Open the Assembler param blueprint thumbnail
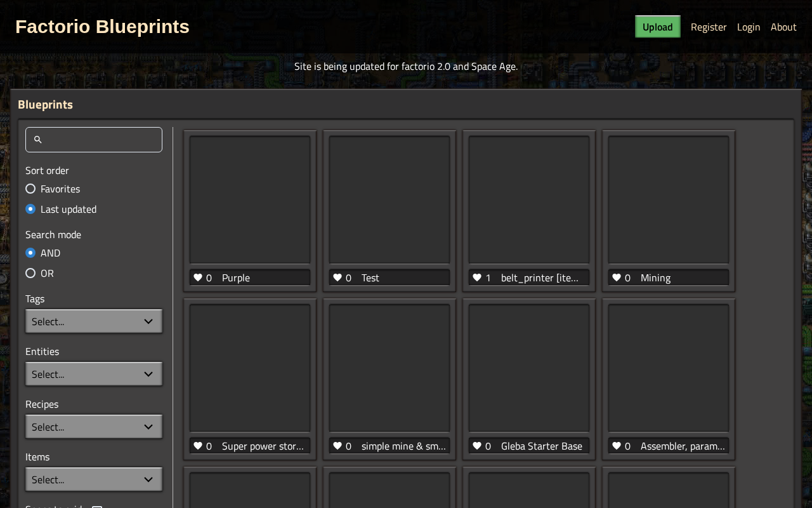812x508 pixels. pos(669,368)
